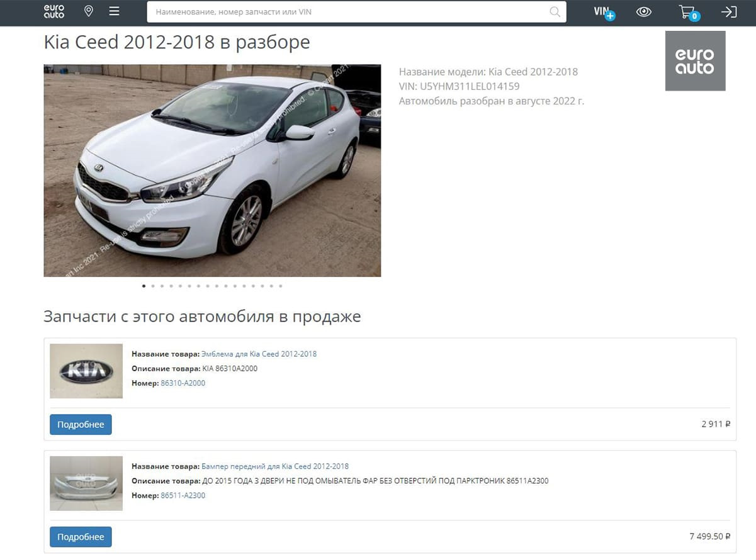Open link Бампер передний для Kia Ceed

pyautogui.click(x=274, y=466)
